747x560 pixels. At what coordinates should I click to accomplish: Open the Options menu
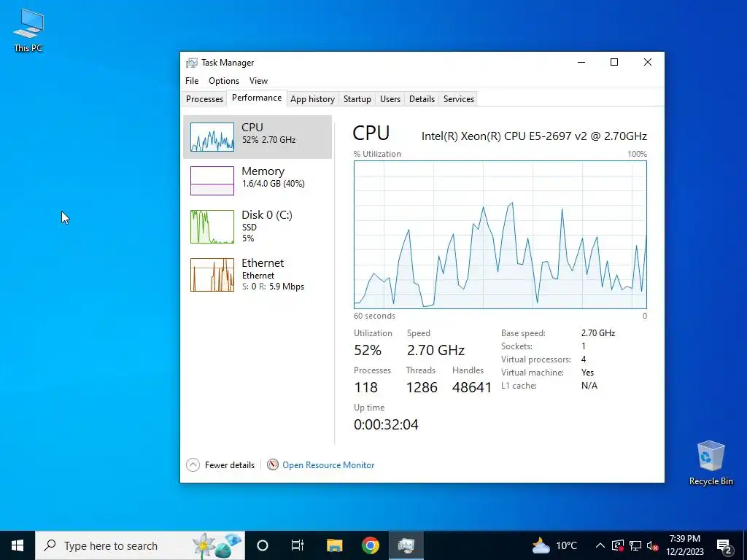pyautogui.click(x=224, y=80)
